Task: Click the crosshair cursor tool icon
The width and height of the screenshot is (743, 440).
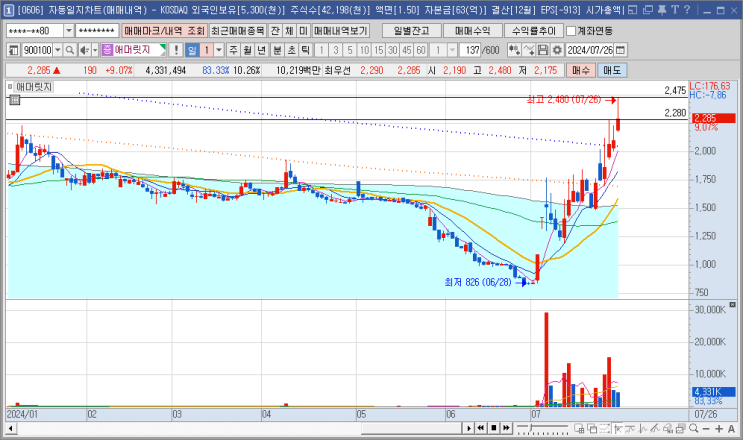Action: click(617, 429)
